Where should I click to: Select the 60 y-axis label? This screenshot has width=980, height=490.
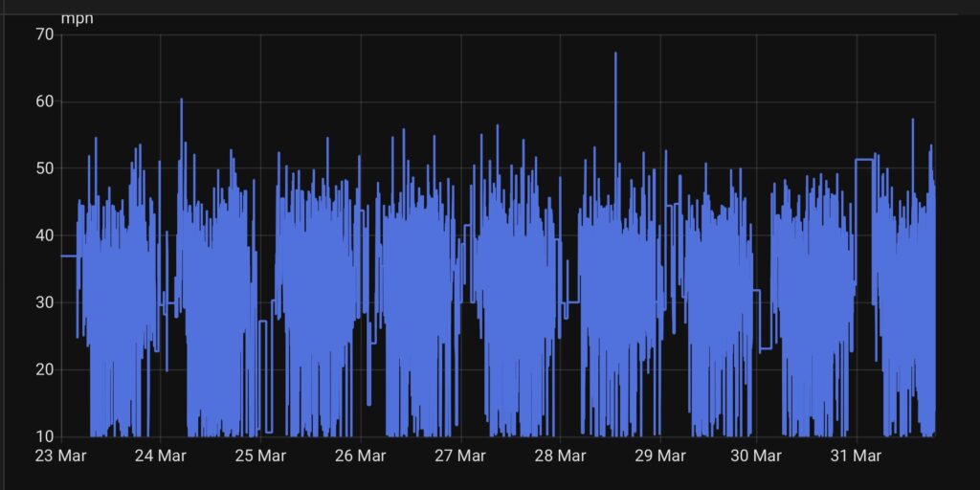tap(44, 101)
